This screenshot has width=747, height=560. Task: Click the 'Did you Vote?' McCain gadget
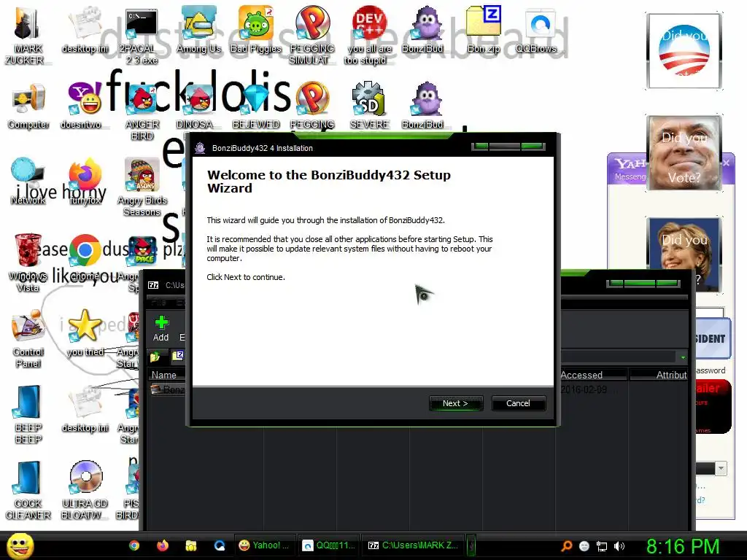(684, 152)
